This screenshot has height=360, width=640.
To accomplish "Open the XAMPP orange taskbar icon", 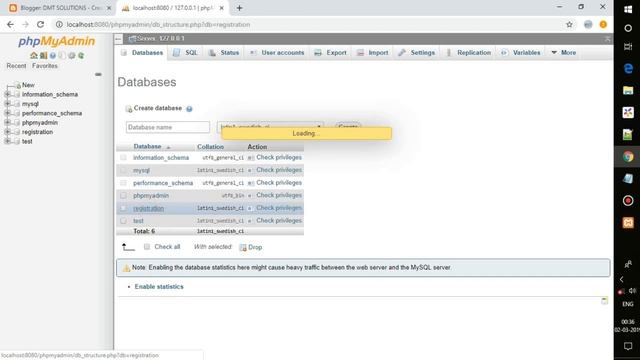I will point(628,222).
